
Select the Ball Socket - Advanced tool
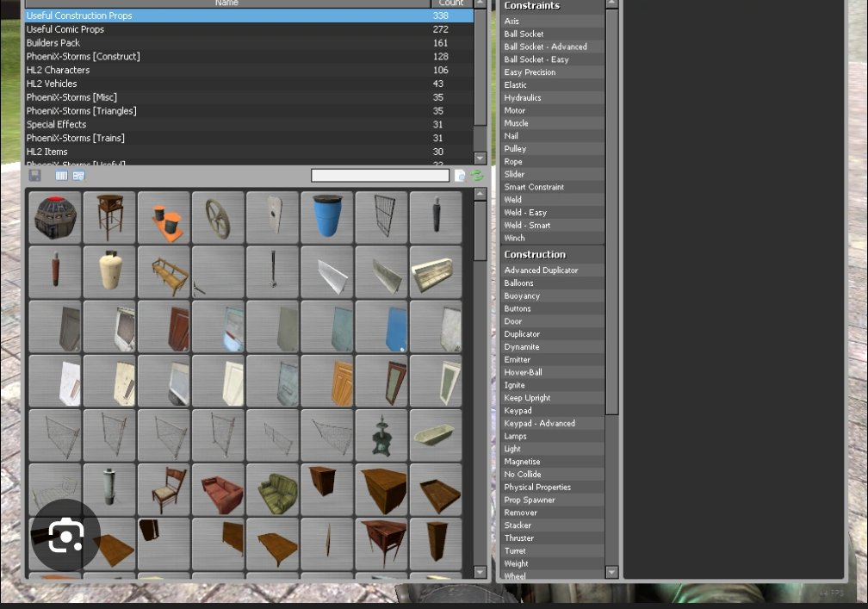coord(553,47)
